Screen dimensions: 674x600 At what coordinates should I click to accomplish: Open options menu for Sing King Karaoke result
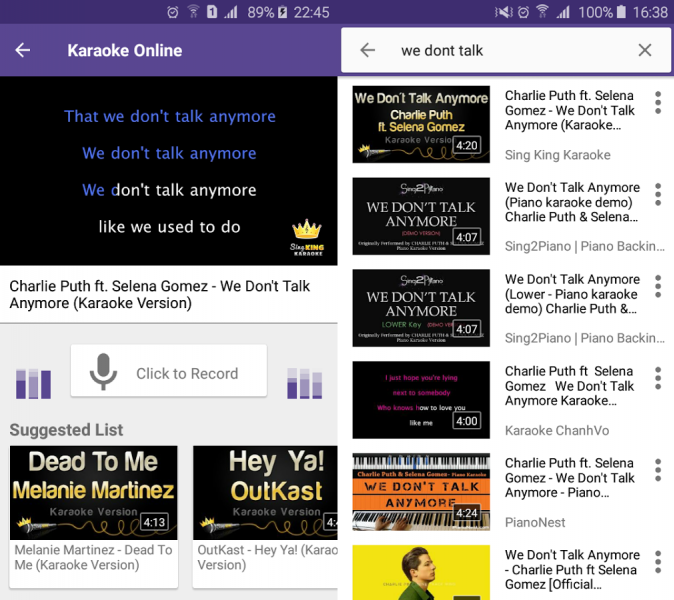pos(658,103)
